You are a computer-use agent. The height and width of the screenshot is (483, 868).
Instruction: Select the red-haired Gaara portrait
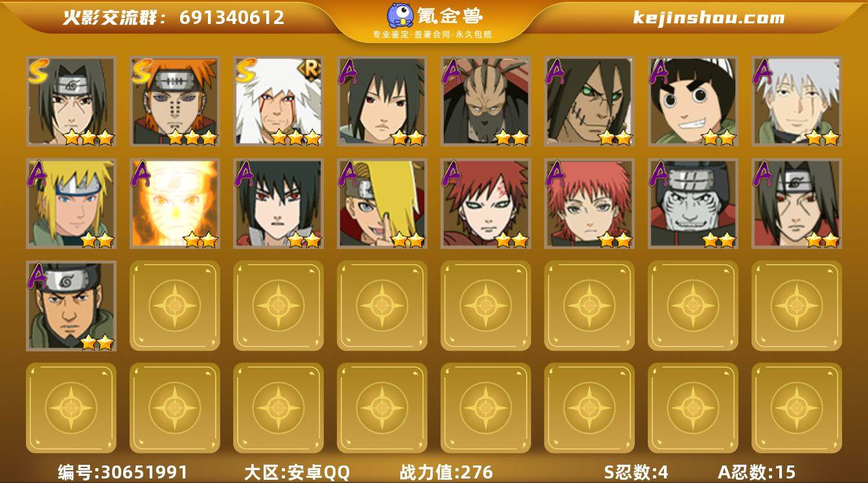(486, 204)
